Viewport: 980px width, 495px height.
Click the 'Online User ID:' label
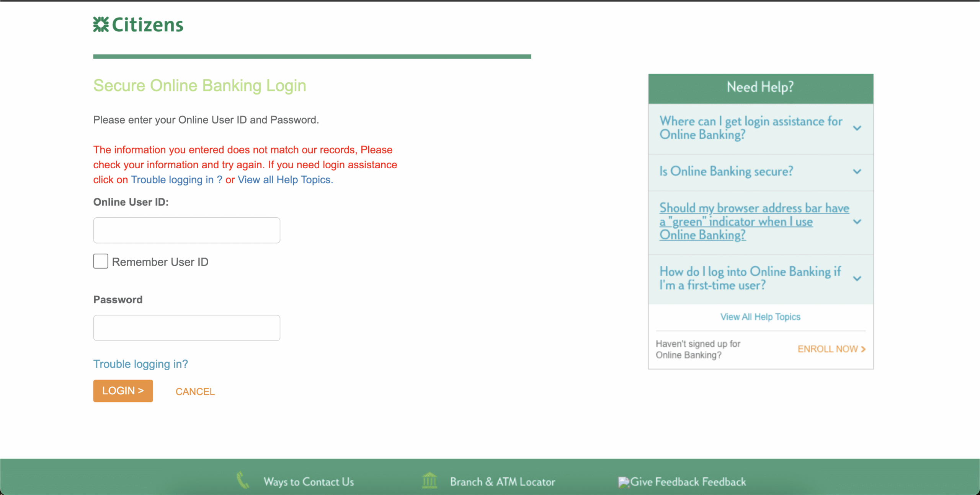click(x=131, y=202)
